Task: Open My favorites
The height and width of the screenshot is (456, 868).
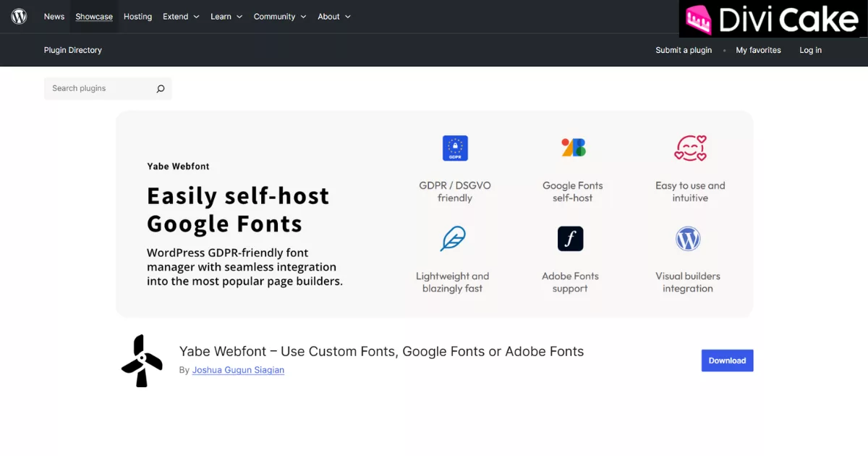Action: [x=758, y=50]
